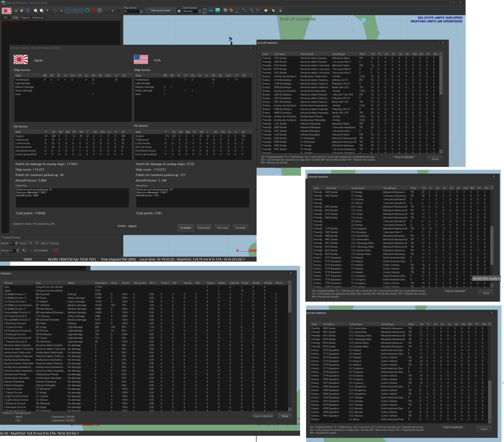
Task: Click the red crosshair target icon
Action: 55,251
